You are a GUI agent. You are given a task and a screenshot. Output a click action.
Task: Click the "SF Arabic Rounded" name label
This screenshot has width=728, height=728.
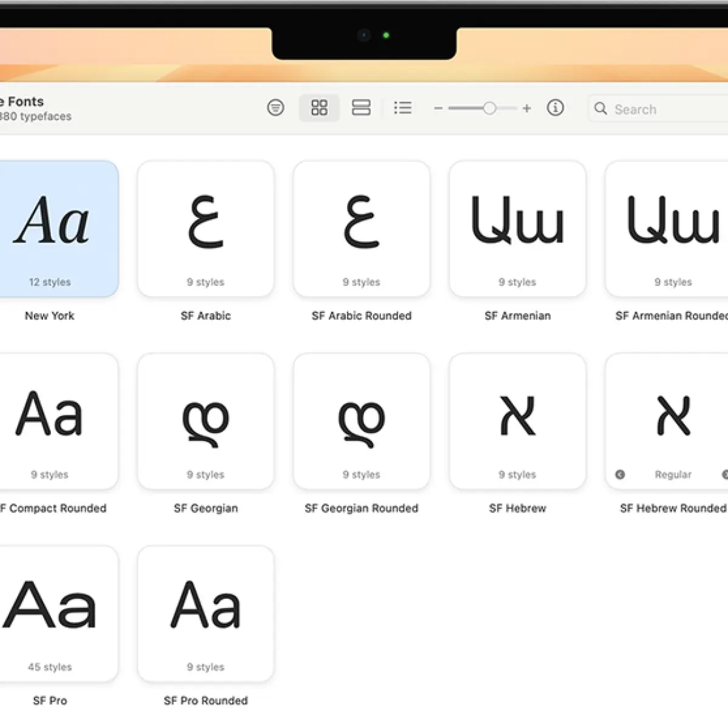coord(362,315)
